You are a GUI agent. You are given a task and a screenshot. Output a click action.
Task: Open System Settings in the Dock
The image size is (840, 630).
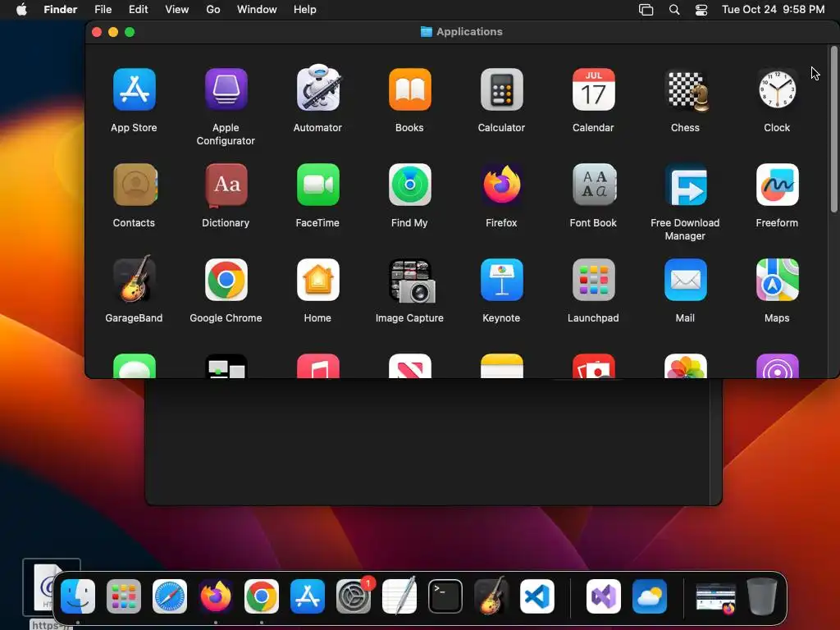(354, 596)
